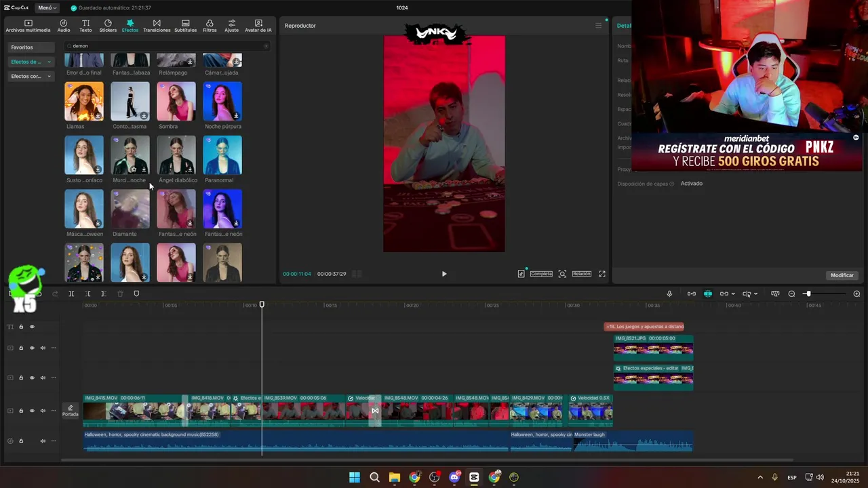Viewport: 868px width, 488px height.
Task: Expand the Efectos de video category
Action: tap(31, 62)
